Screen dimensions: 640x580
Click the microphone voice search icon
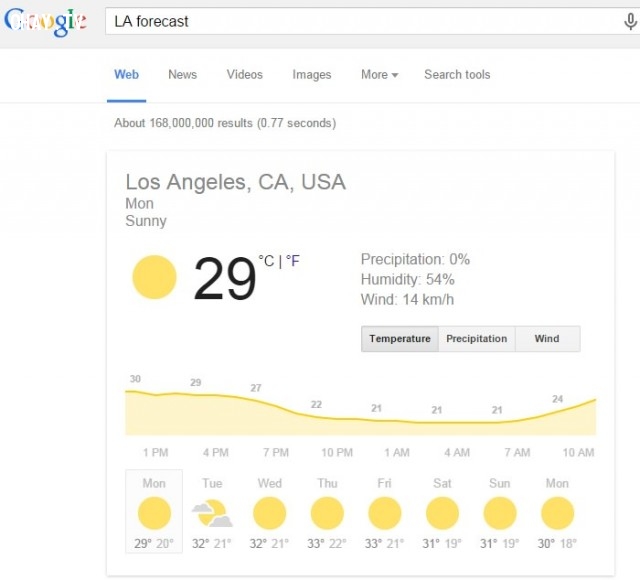pyautogui.click(x=630, y=21)
